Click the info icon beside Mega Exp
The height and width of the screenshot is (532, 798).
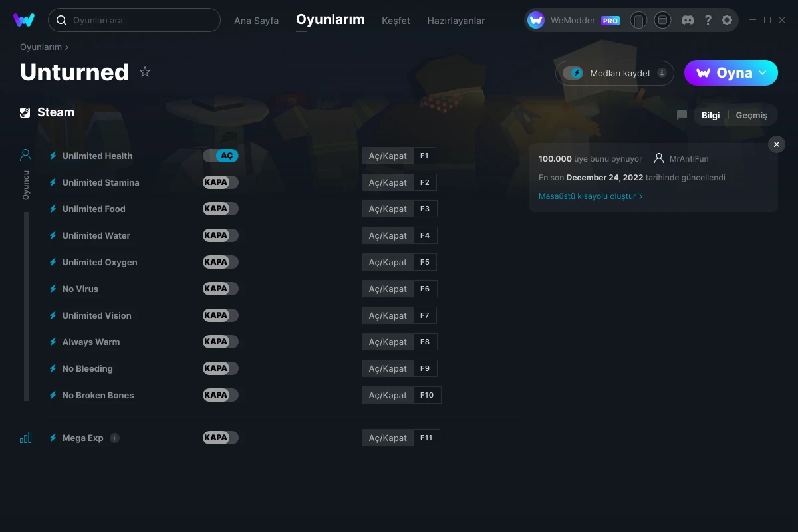[114, 438]
